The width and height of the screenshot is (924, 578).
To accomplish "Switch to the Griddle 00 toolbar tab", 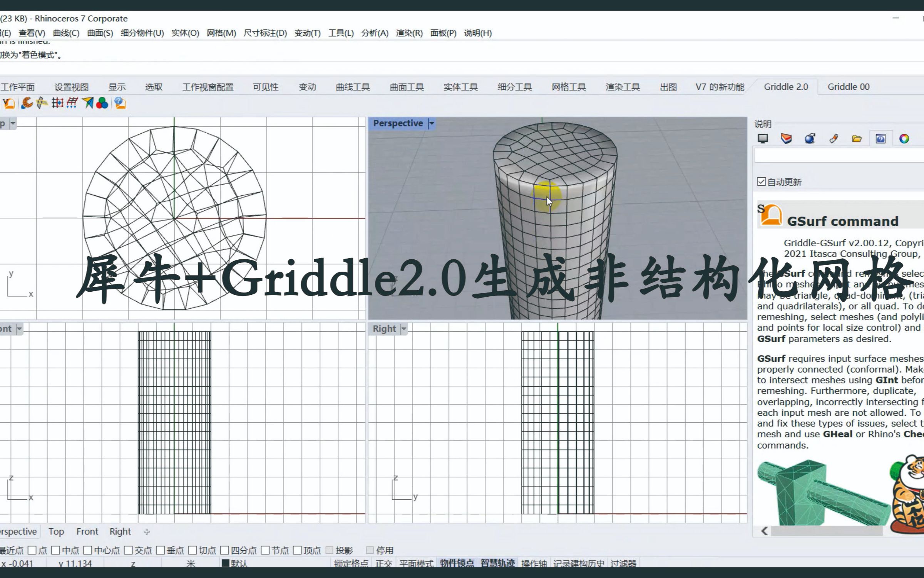I will (x=849, y=87).
